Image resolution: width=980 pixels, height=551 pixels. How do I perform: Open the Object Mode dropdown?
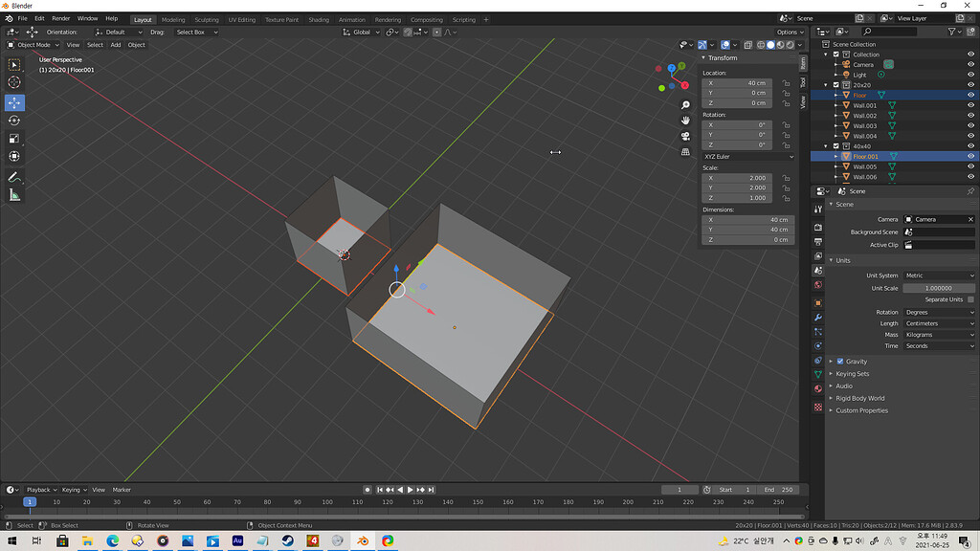[x=33, y=45]
